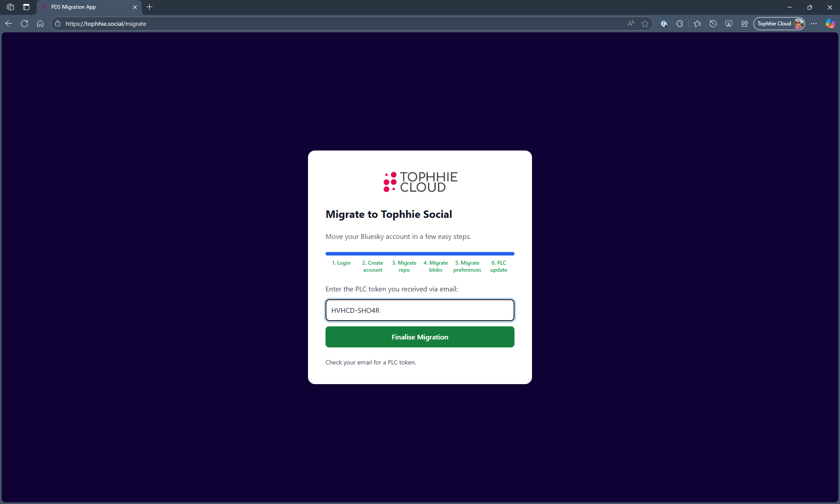The width and height of the screenshot is (840, 504).
Task: Add page to favorites star icon
Action: pos(645,24)
